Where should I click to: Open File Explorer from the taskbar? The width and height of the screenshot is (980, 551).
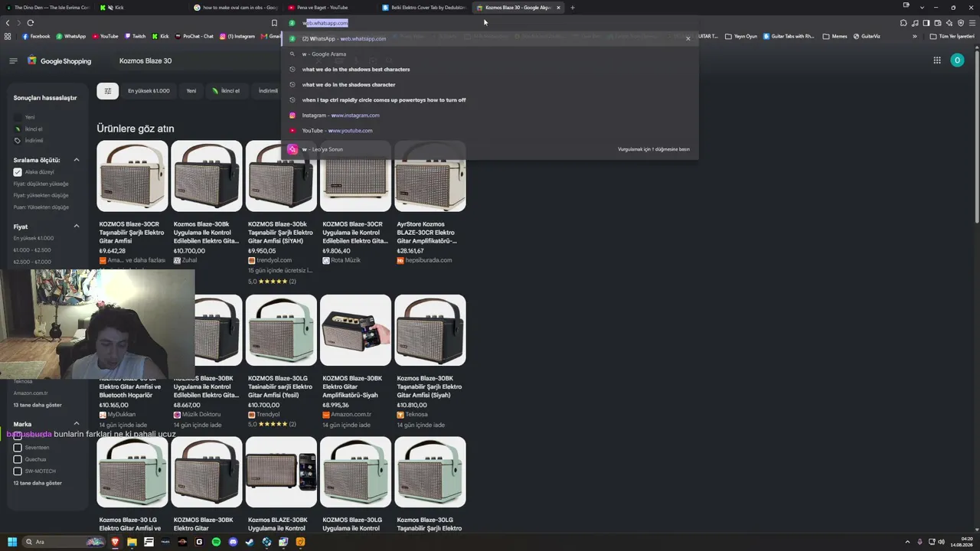(x=132, y=542)
